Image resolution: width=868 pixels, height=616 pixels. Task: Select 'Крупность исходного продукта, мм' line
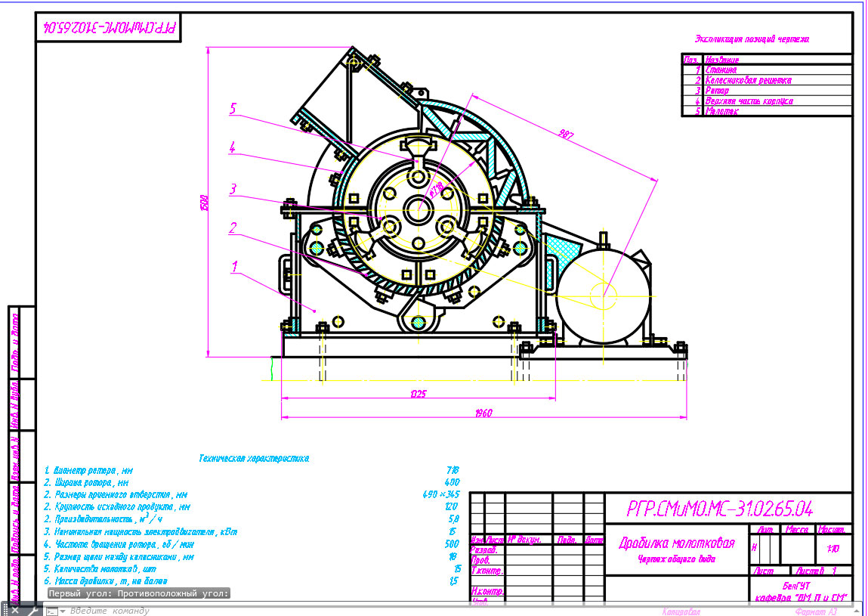click(117, 507)
